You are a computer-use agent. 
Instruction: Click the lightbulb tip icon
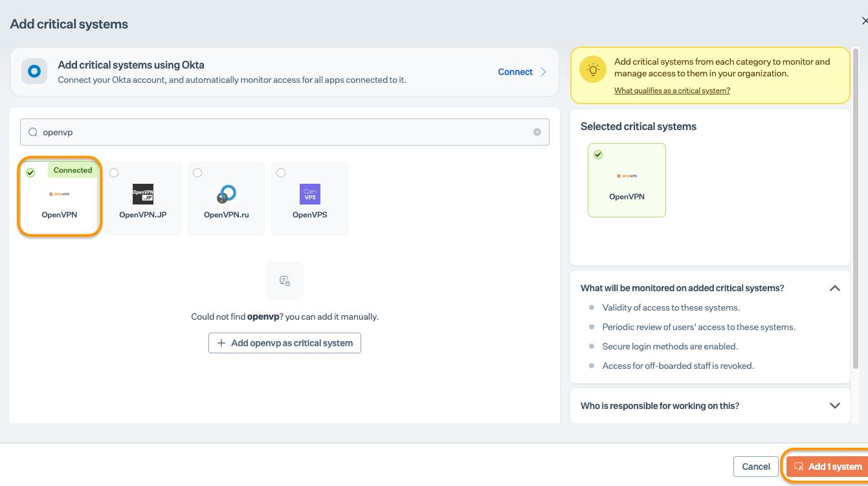593,69
